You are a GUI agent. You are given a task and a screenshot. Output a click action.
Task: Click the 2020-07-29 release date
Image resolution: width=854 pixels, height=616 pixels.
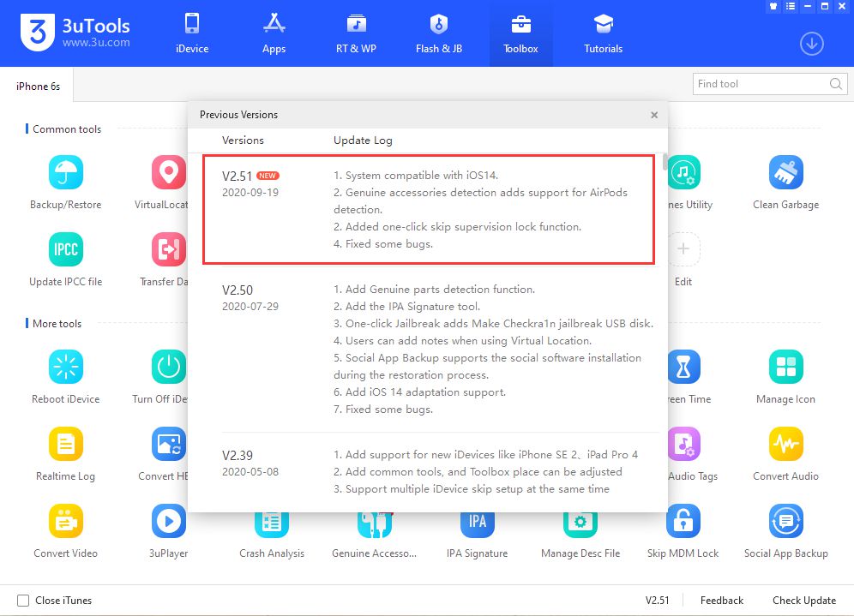tap(250, 307)
